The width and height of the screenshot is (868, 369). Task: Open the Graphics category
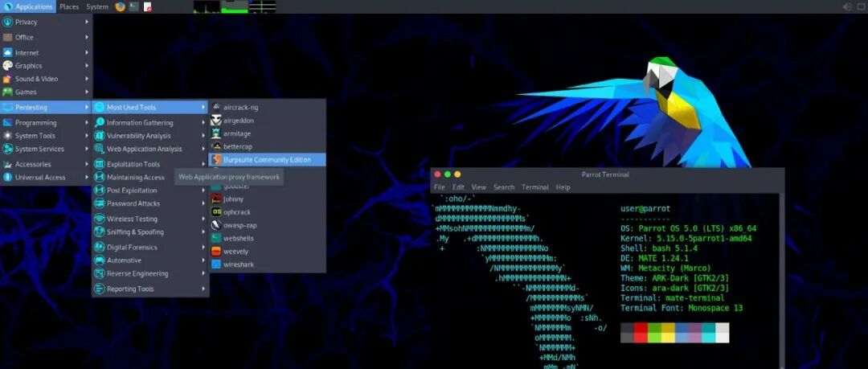click(x=46, y=65)
